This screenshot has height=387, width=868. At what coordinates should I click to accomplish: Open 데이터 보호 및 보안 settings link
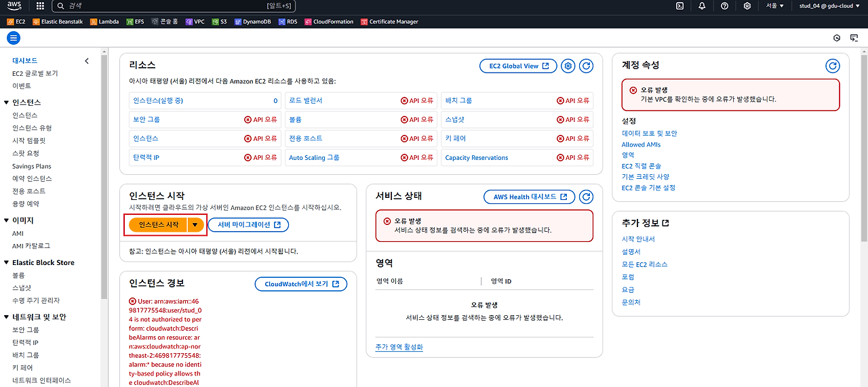tap(650, 134)
